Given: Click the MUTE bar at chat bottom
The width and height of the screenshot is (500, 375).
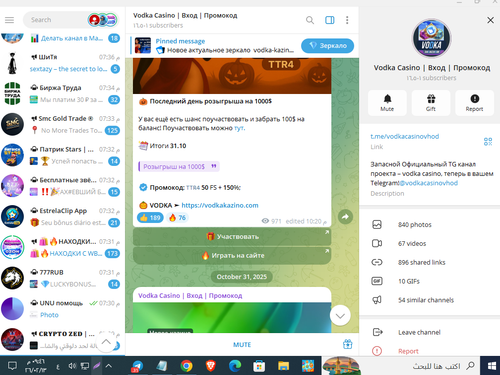Looking at the screenshot, I should pos(242,345).
